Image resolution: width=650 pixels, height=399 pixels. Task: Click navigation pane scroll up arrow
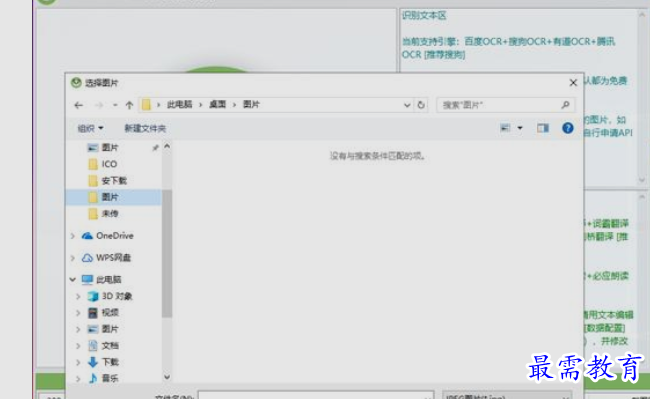coord(167,146)
